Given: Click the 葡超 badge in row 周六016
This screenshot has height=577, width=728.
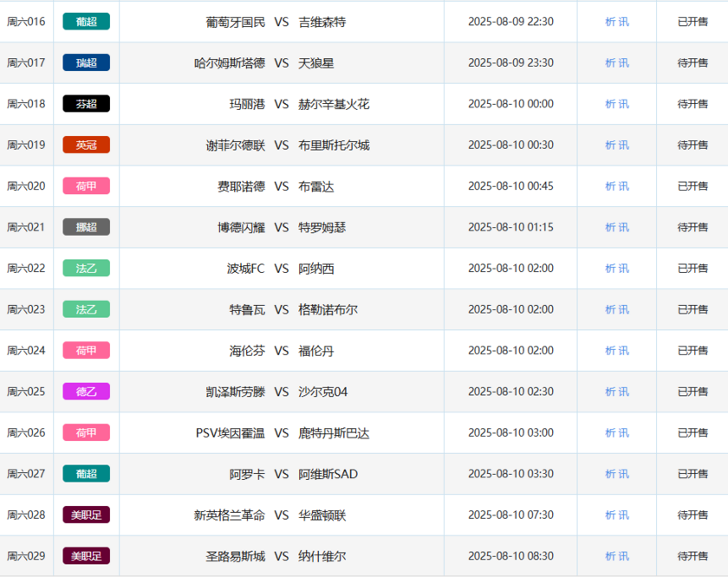Looking at the screenshot, I should (87, 22).
